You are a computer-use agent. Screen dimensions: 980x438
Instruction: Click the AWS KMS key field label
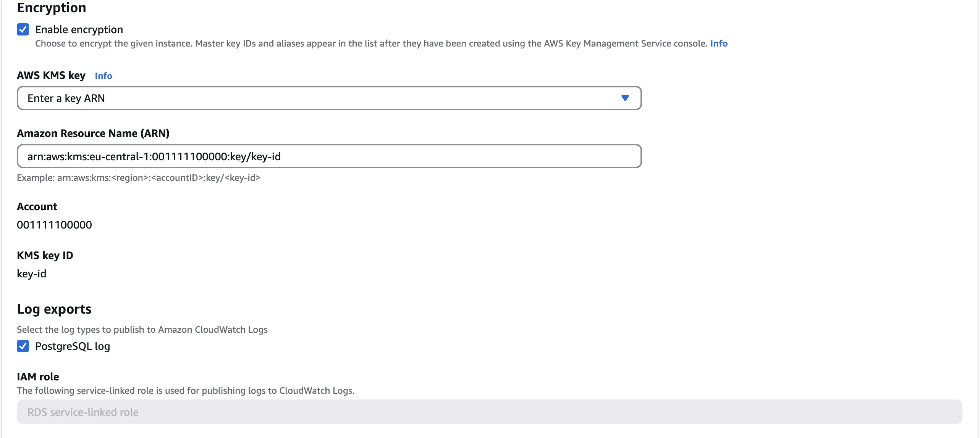(51, 76)
